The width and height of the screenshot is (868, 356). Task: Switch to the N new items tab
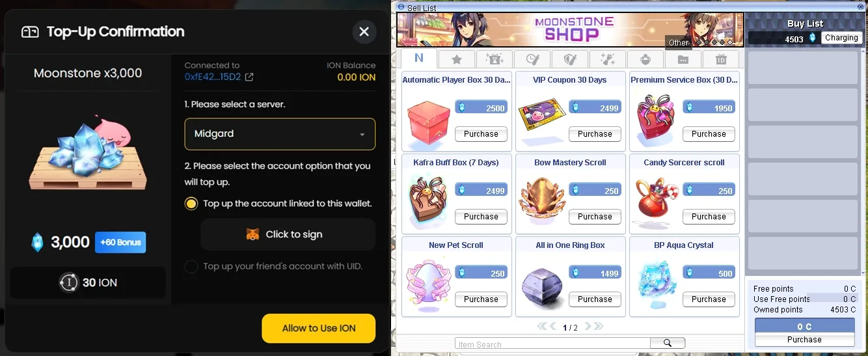(x=418, y=58)
